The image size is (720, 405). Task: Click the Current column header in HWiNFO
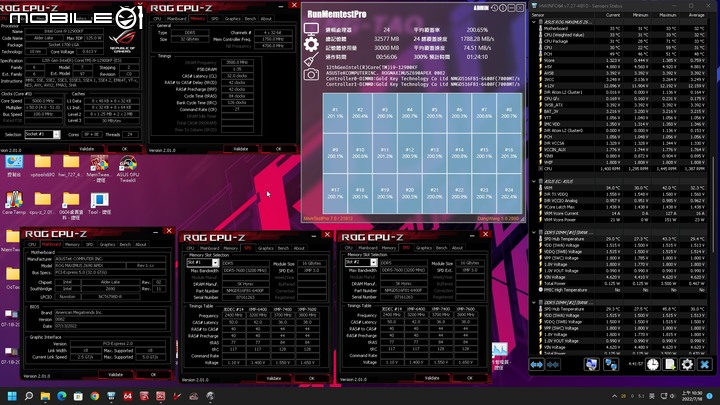coord(613,15)
